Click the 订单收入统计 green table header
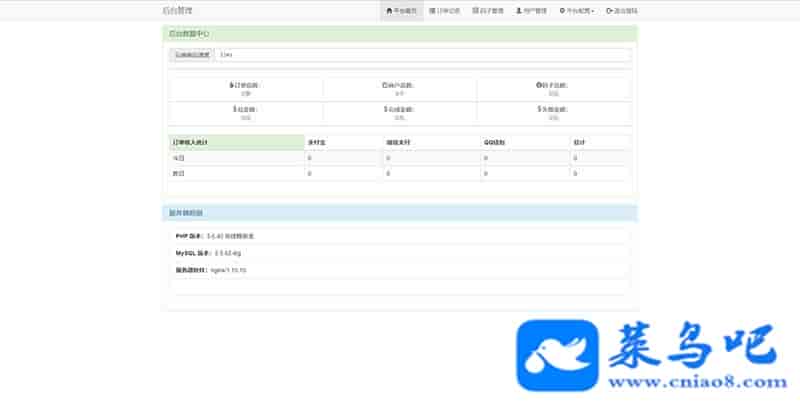800x403 pixels. (x=237, y=142)
